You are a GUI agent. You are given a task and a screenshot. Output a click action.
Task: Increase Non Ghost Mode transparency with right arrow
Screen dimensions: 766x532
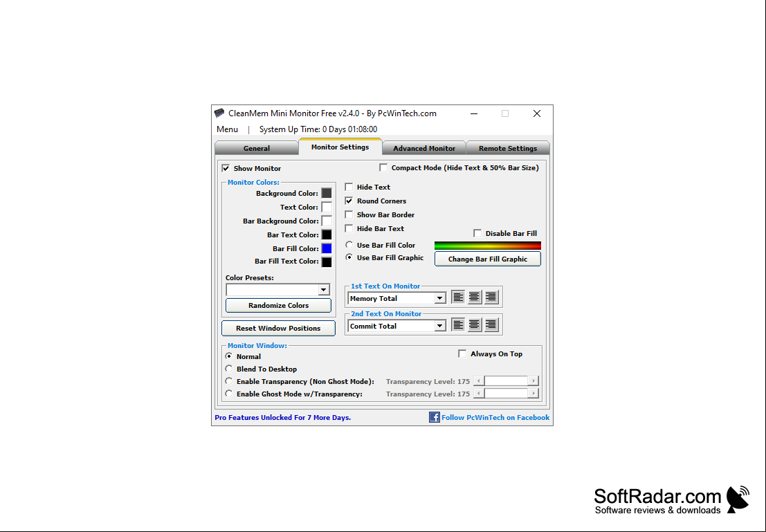(534, 381)
